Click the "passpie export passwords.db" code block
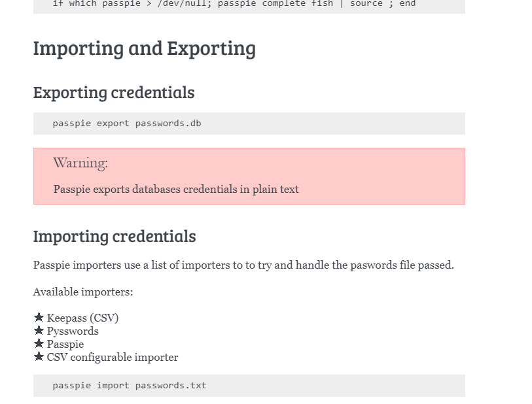 (x=127, y=124)
